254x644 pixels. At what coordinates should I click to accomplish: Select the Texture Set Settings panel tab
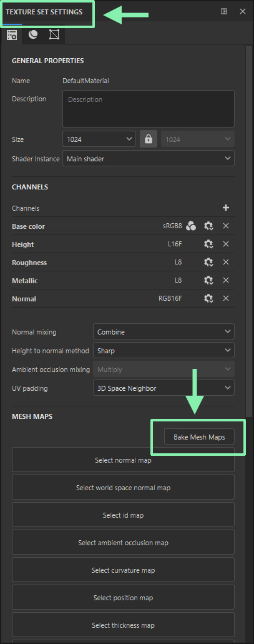tap(44, 13)
